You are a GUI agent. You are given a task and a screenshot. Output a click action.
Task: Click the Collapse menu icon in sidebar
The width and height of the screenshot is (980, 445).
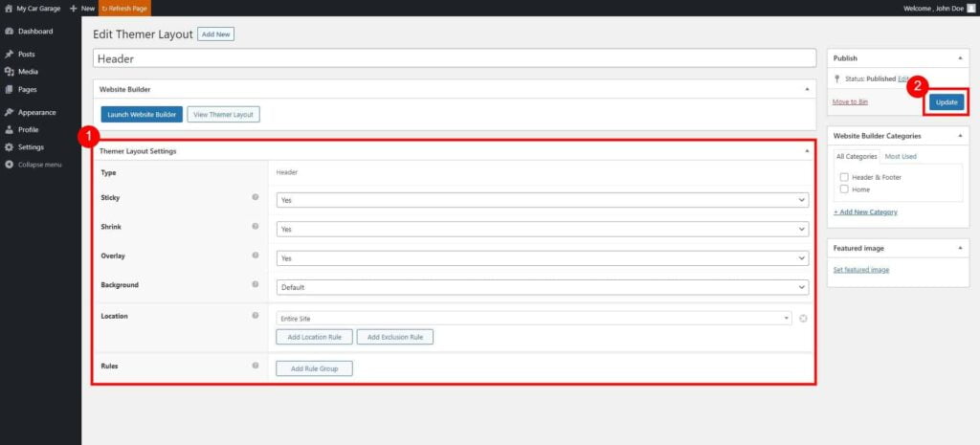coord(10,165)
